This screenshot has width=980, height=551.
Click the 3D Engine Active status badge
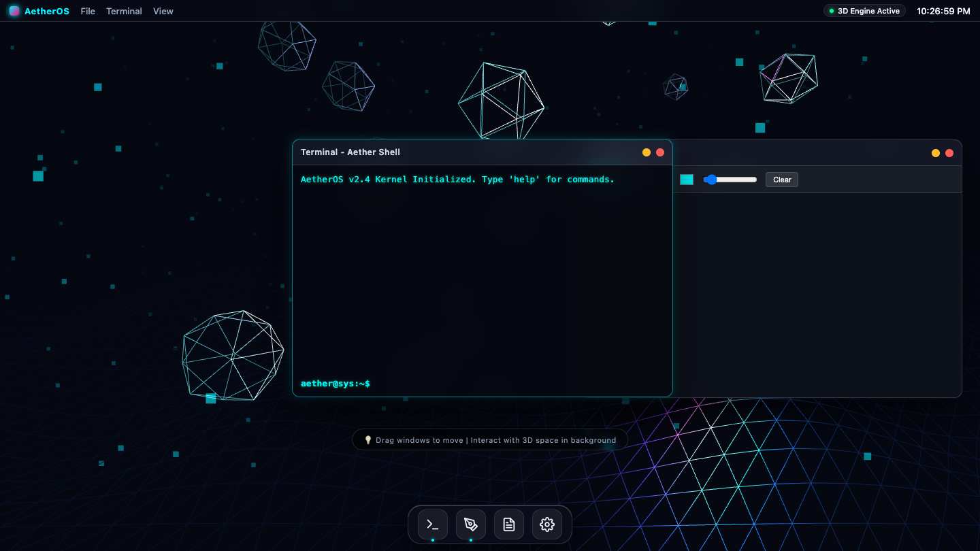(x=864, y=11)
